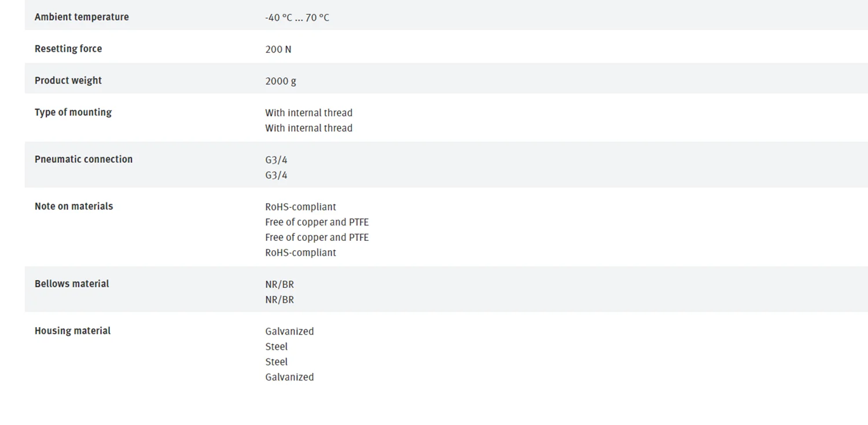Click the Type of mounting label

click(x=73, y=112)
